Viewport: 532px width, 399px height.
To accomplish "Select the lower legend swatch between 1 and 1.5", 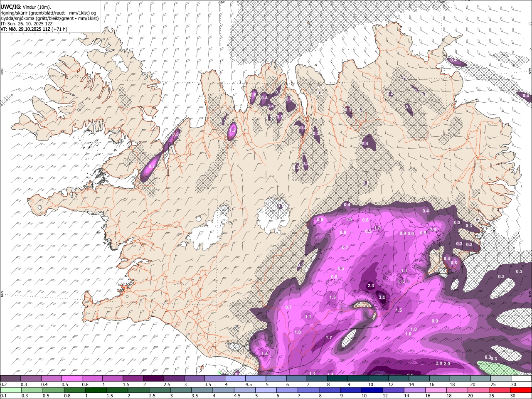I will coord(96,390).
